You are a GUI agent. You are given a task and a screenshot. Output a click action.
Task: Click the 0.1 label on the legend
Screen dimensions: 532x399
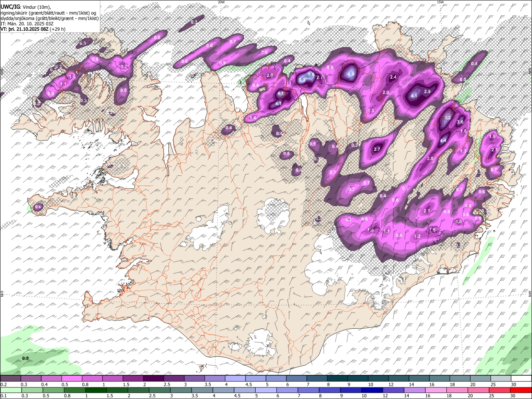3,396
